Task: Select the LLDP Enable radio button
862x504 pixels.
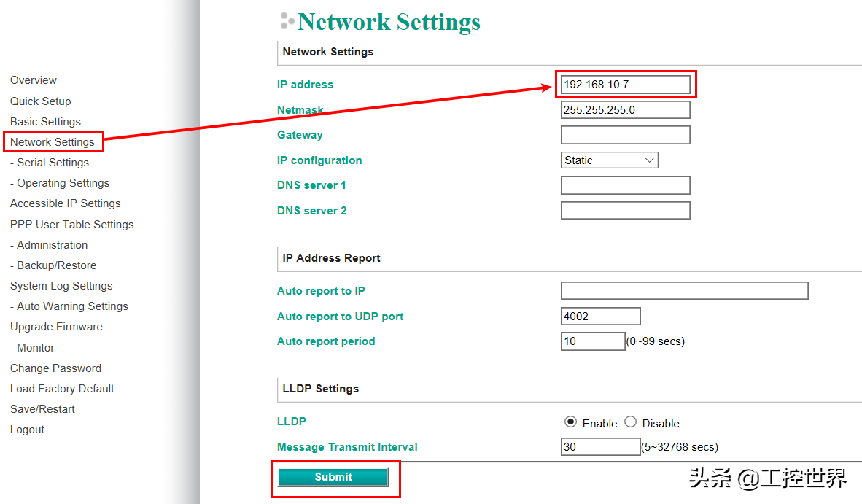Action: pos(570,422)
